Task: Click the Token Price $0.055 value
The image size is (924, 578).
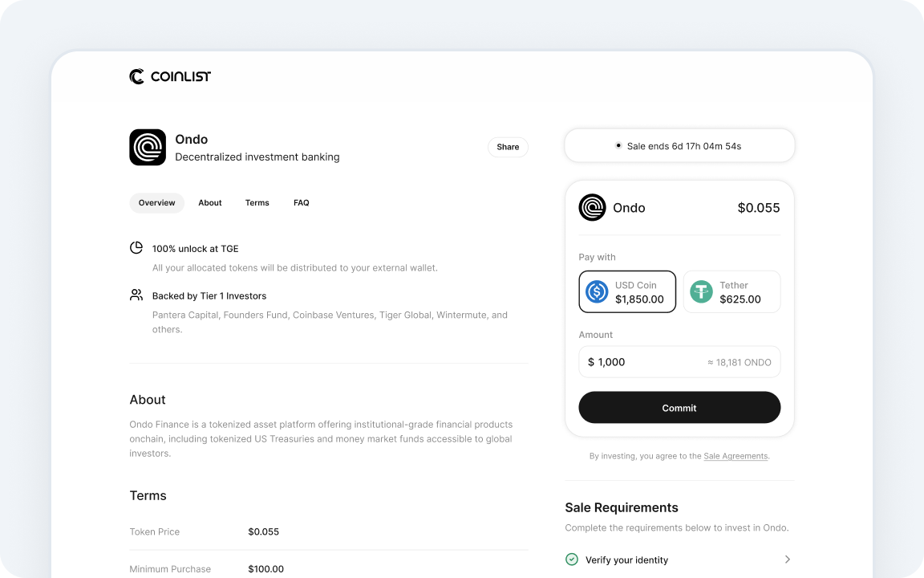Action: point(263,531)
